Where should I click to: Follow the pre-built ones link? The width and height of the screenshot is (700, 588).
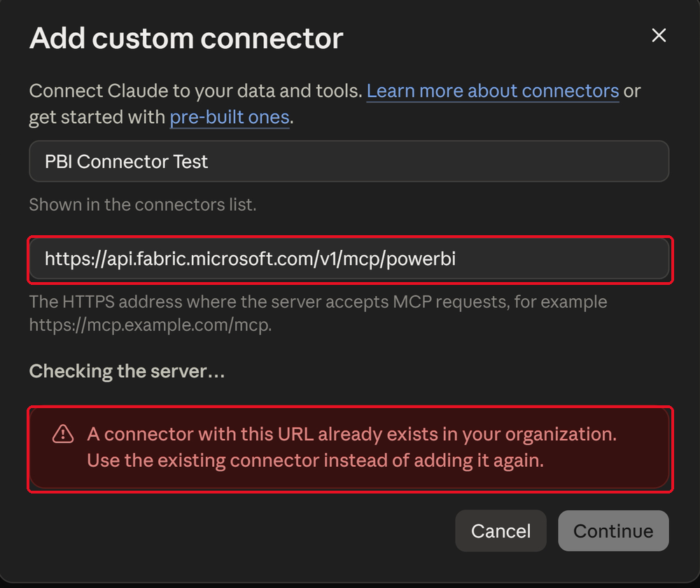(230, 118)
